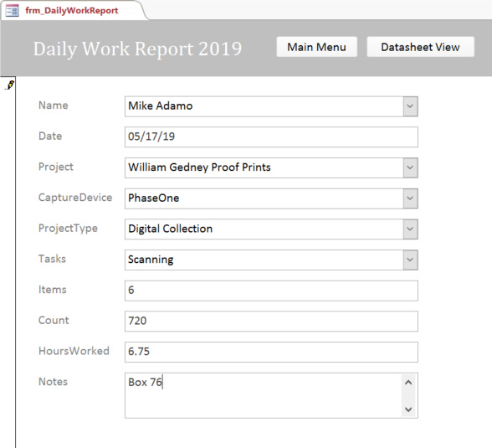Click the HoursWorked field
The width and height of the screenshot is (492, 448).
271,352
